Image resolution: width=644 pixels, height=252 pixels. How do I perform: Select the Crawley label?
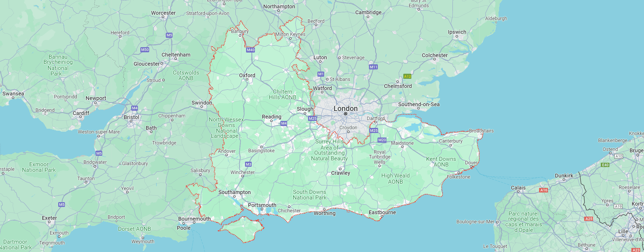point(341,173)
